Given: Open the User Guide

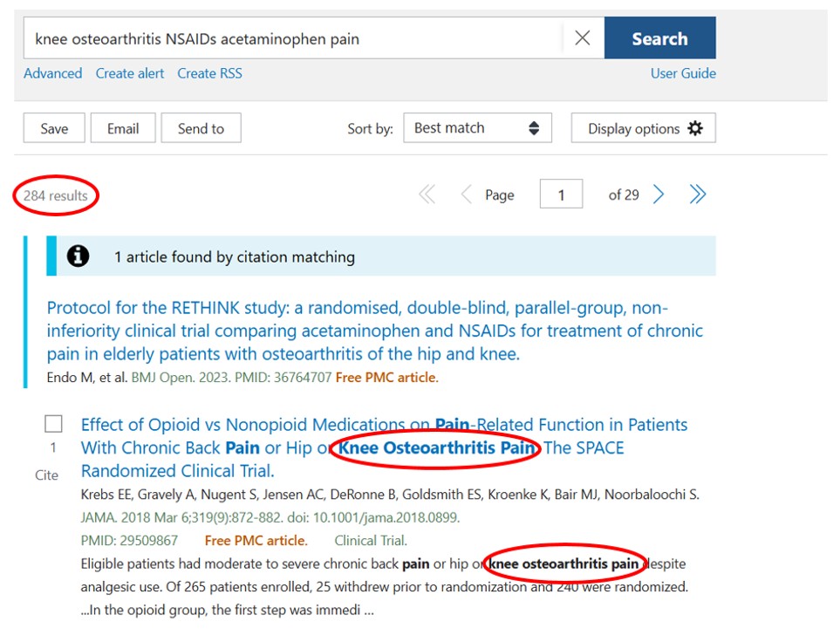Looking at the screenshot, I should [x=683, y=73].
